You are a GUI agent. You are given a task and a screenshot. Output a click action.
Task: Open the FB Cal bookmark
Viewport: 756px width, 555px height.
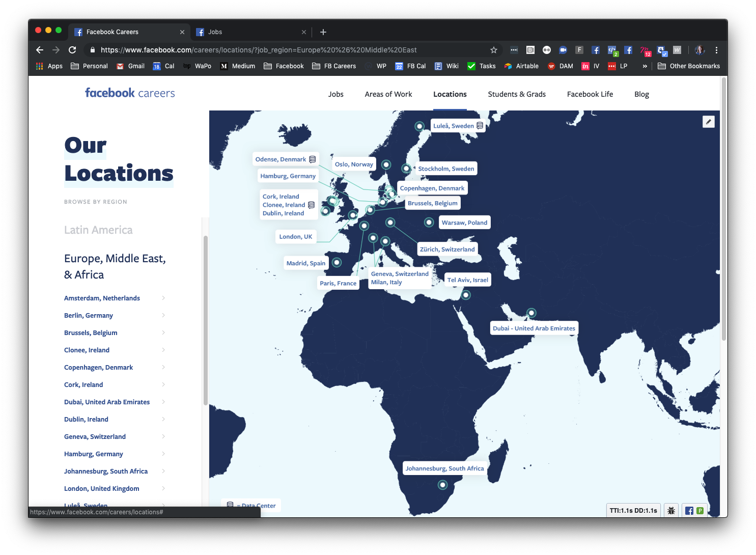coord(410,66)
